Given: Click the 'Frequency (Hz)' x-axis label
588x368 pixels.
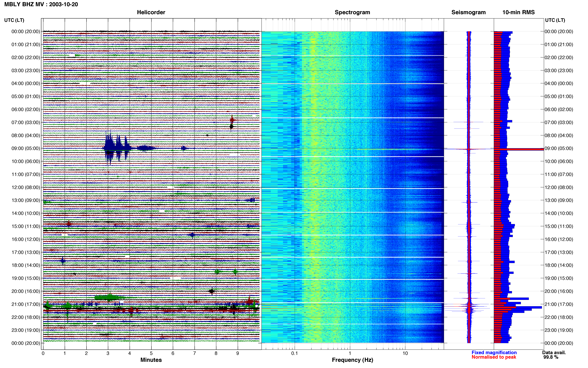Looking at the screenshot, I should point(352,360).
